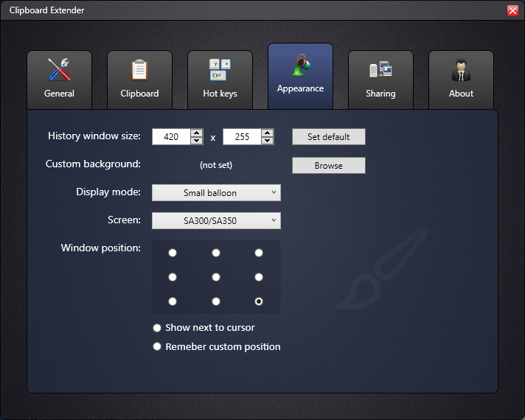Open the Sharing computers icon
This screenshot has width=525, height=420.
coord(380,69)
